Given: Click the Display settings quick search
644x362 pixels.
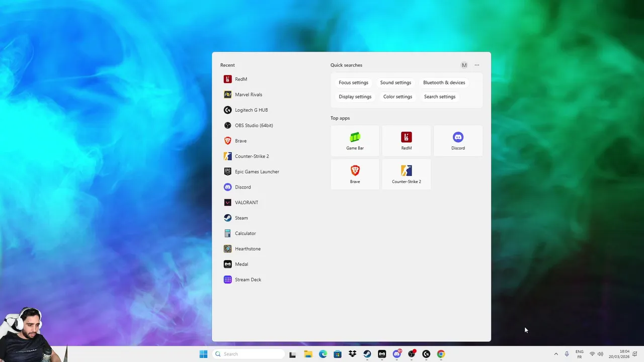Looking at the screenshot, I should click(355, 97).
